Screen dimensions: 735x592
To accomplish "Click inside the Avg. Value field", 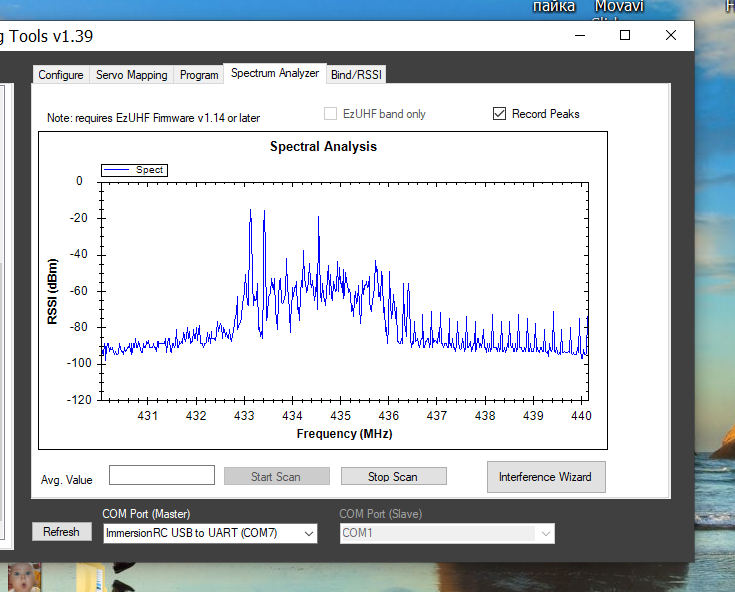I will point(162,476).
